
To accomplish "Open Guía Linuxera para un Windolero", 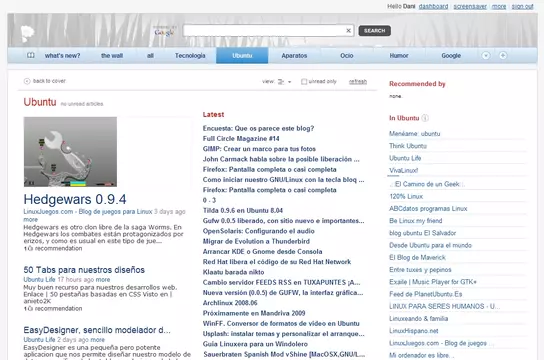I will coord(255,344).
